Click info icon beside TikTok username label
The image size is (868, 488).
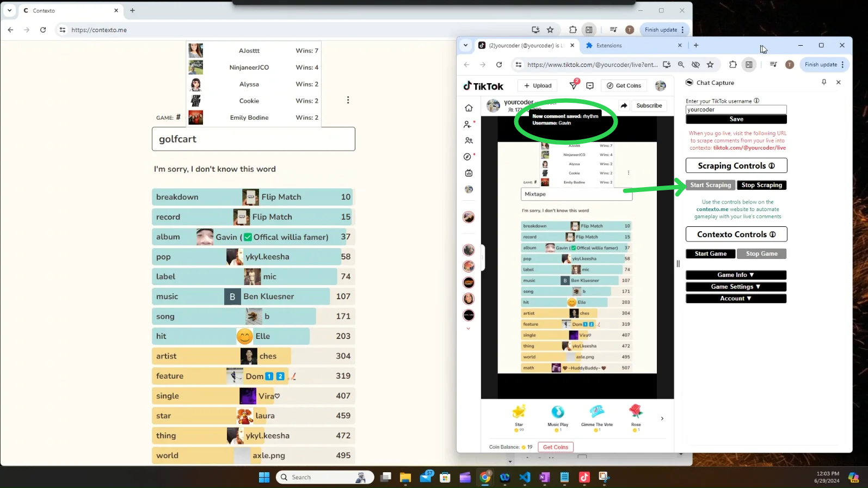click(756, 101)
